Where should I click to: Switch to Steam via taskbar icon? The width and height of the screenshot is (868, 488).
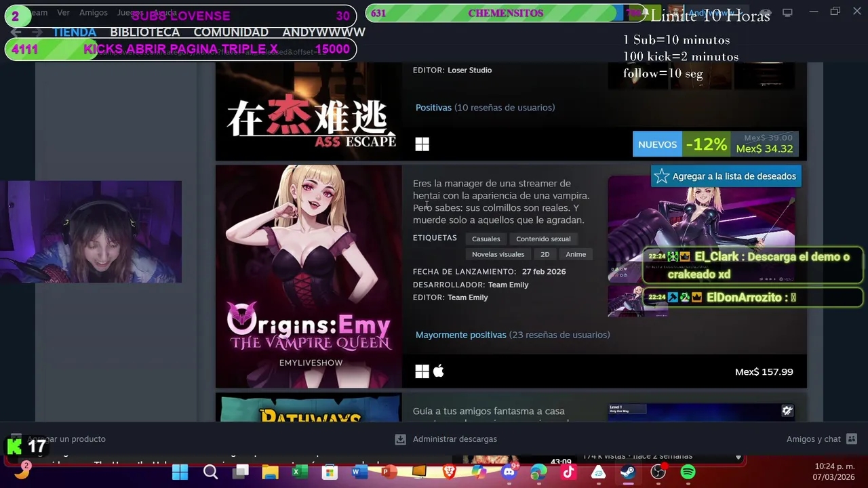(628, 472)
